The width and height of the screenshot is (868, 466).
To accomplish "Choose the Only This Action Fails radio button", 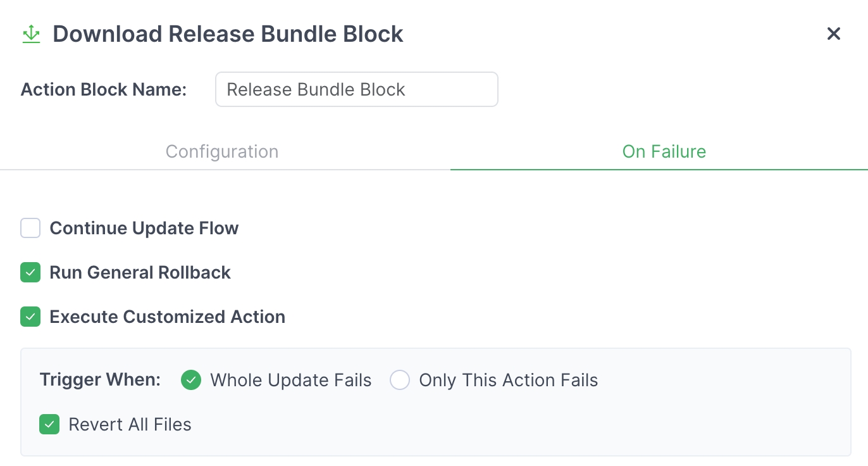I will pyautogui.click(x=400, y=380).
